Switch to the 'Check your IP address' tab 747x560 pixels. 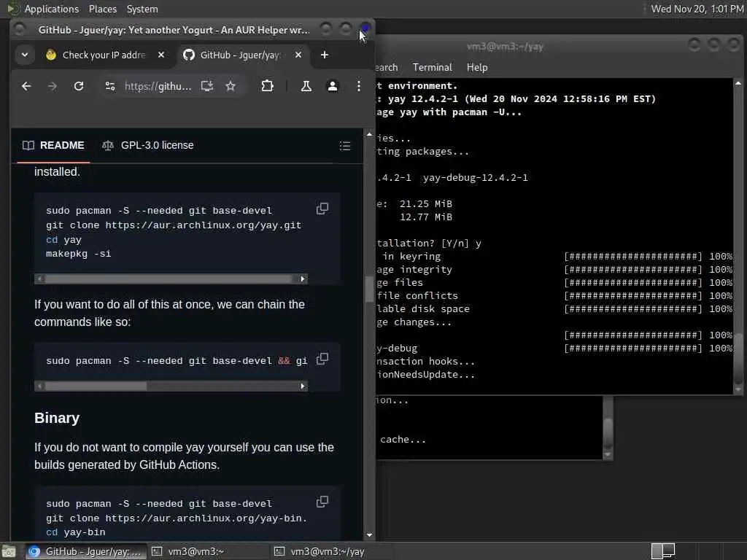pos(105,55)
